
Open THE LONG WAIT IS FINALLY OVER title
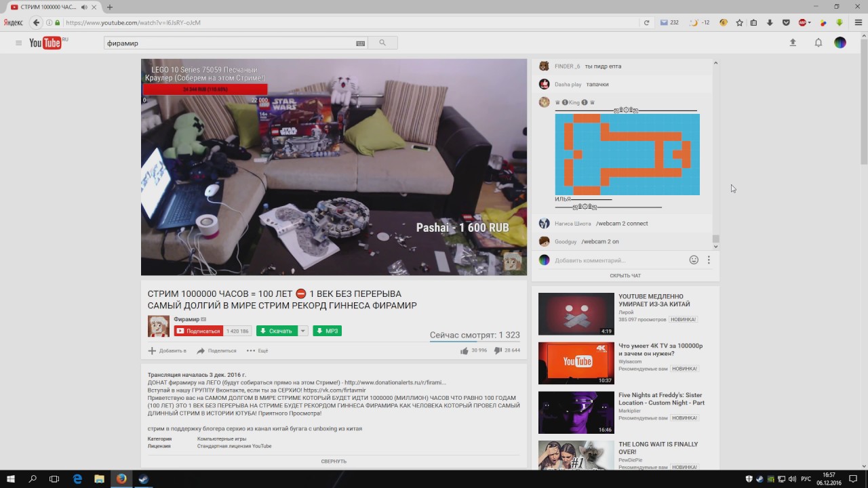(x=658, y=448)
